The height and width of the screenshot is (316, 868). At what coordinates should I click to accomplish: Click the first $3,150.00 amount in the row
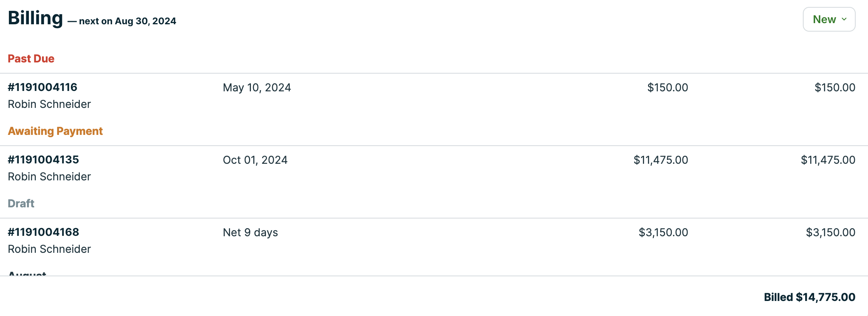pos(663,232)
